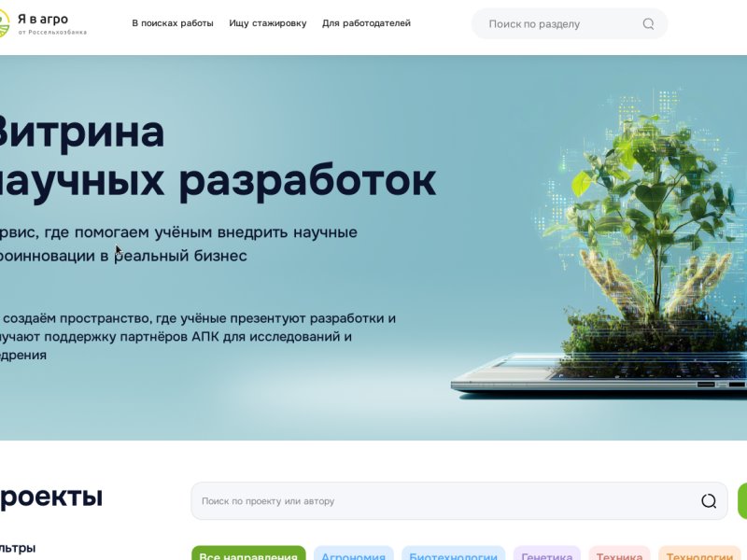Open the 'Ищу стажировку' menu item

[x=268, y=23]
